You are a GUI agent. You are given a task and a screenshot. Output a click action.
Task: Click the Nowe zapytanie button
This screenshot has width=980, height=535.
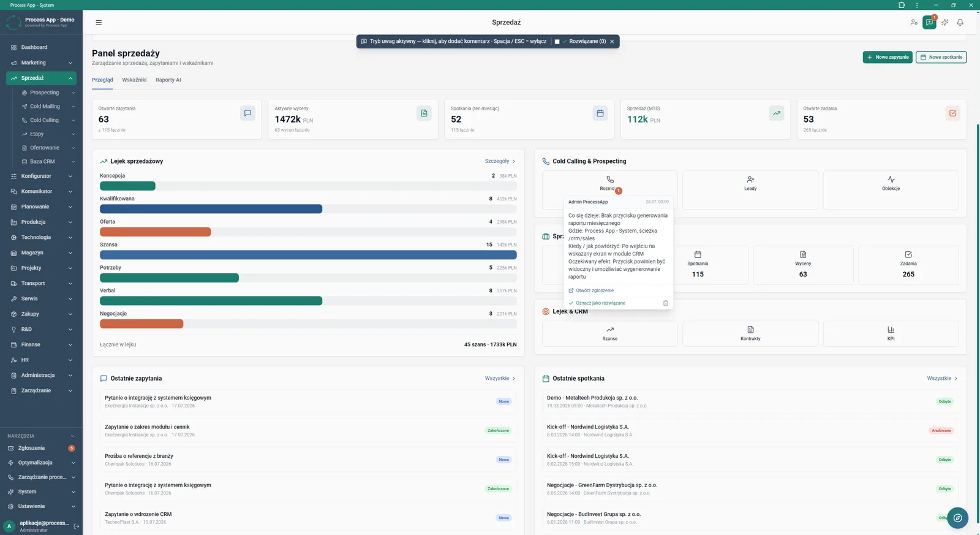888,57
